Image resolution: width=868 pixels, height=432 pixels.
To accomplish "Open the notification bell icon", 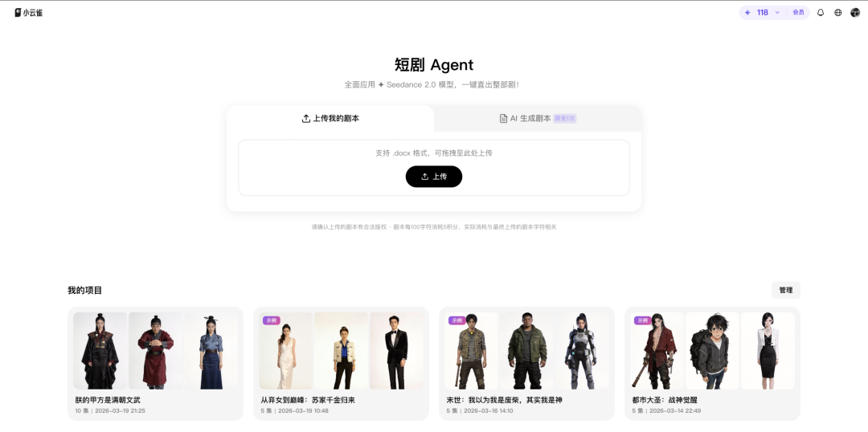I will click(821, 12).
